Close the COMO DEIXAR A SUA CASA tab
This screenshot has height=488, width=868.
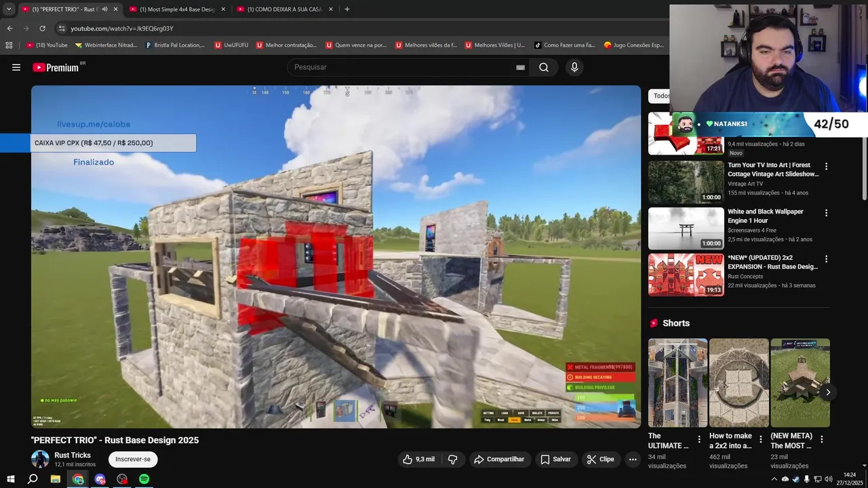[331, 9]
